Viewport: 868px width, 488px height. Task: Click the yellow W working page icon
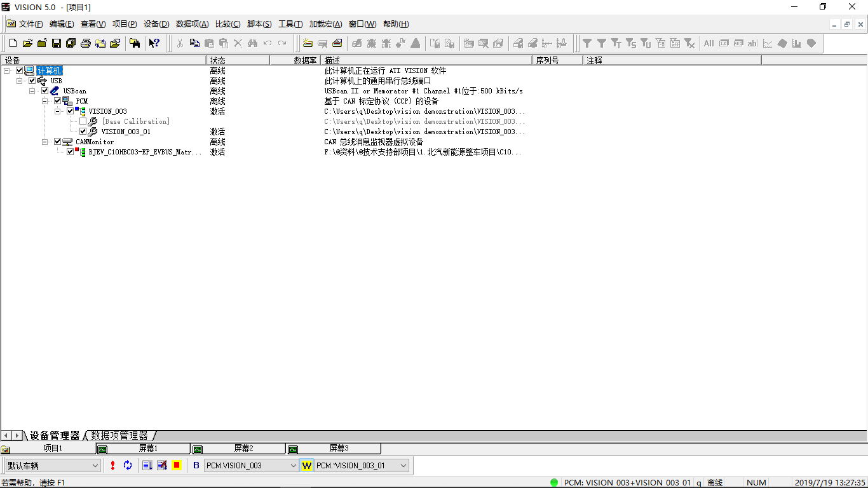click(307, 466)
